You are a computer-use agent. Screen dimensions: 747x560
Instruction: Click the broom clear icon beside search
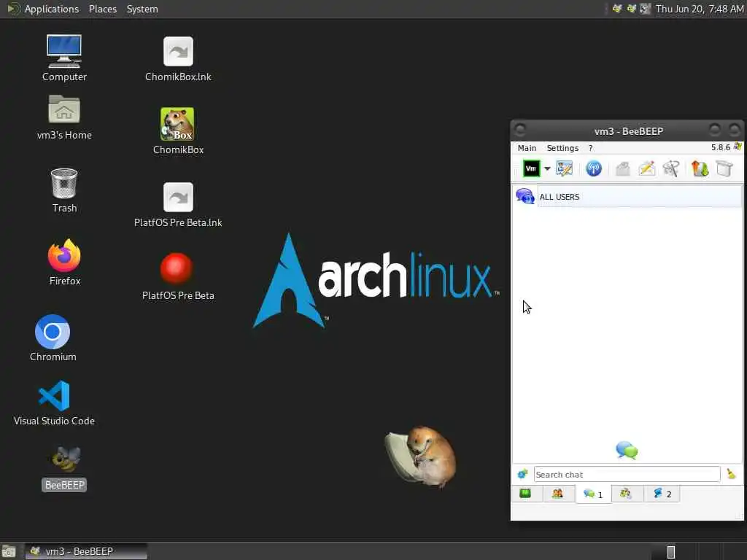click(731, 474)
